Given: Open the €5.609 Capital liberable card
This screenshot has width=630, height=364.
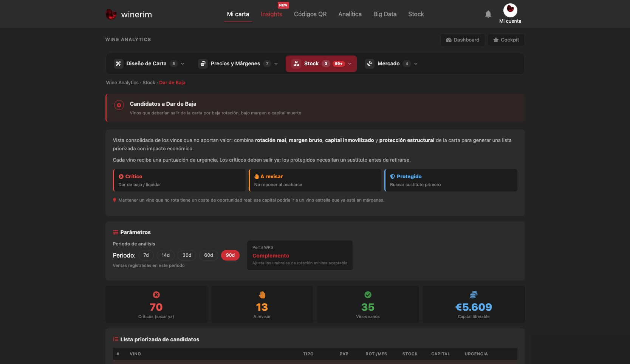Looking at the screenshot, I should point(474,304).
